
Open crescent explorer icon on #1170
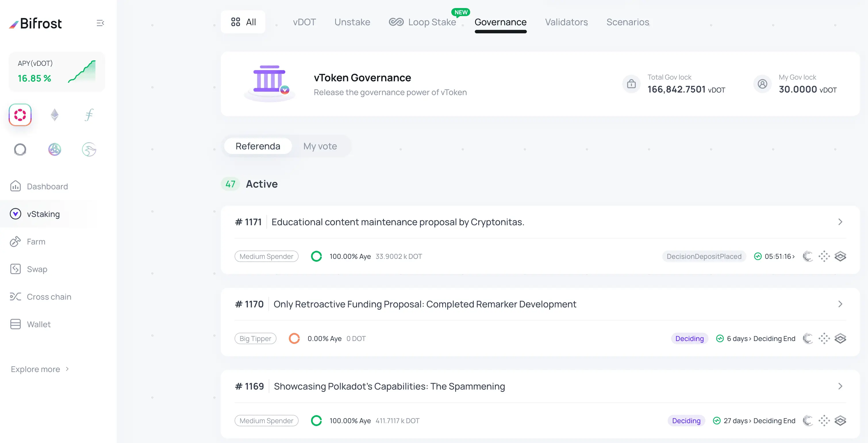[x=808, y=338]
